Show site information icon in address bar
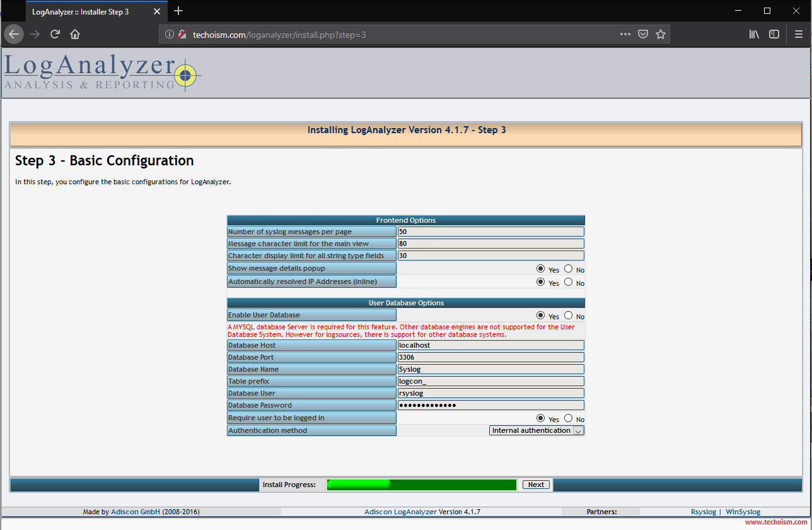The image size is (812, 530). coord(170,35)
